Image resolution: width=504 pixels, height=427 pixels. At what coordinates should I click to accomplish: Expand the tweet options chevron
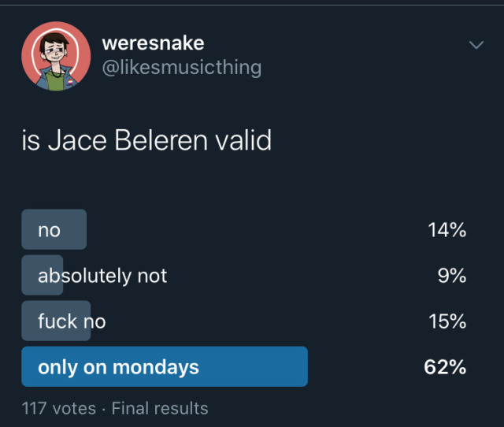[x=476, y=45]
